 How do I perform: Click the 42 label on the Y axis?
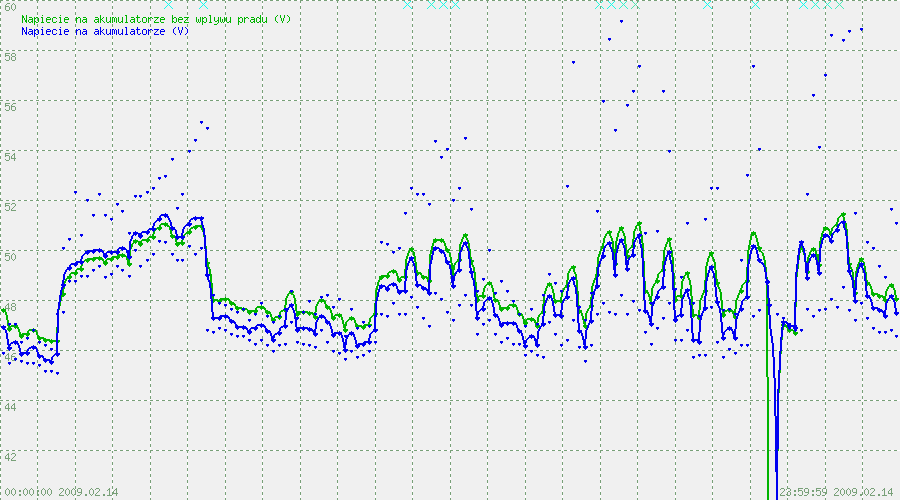click(x=11, y=456)
